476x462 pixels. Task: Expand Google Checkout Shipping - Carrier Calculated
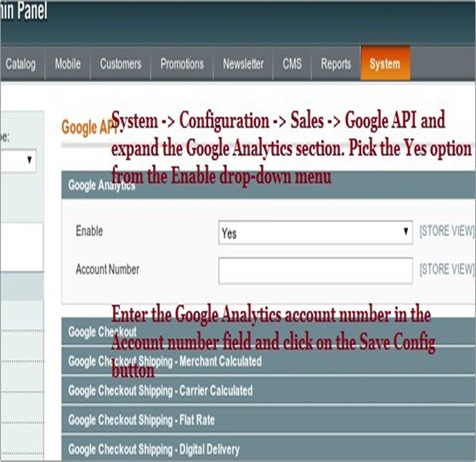tap(269, 391)
